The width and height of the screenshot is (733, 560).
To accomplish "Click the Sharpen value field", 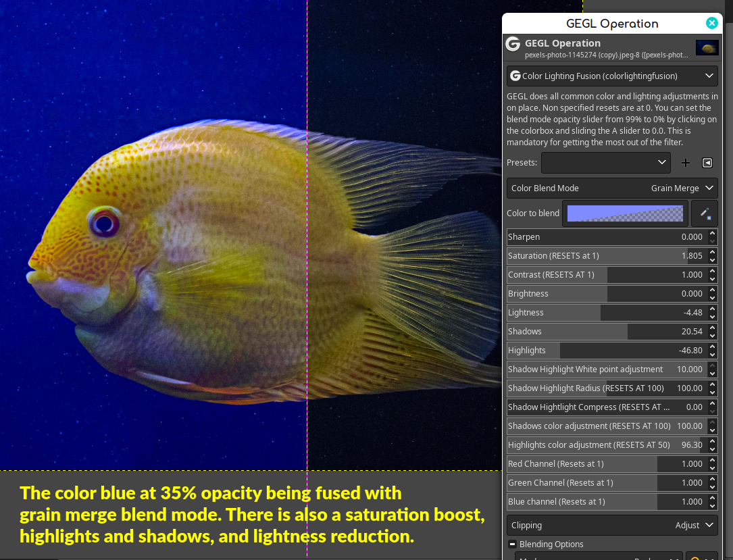I will (x=608, y=237).
